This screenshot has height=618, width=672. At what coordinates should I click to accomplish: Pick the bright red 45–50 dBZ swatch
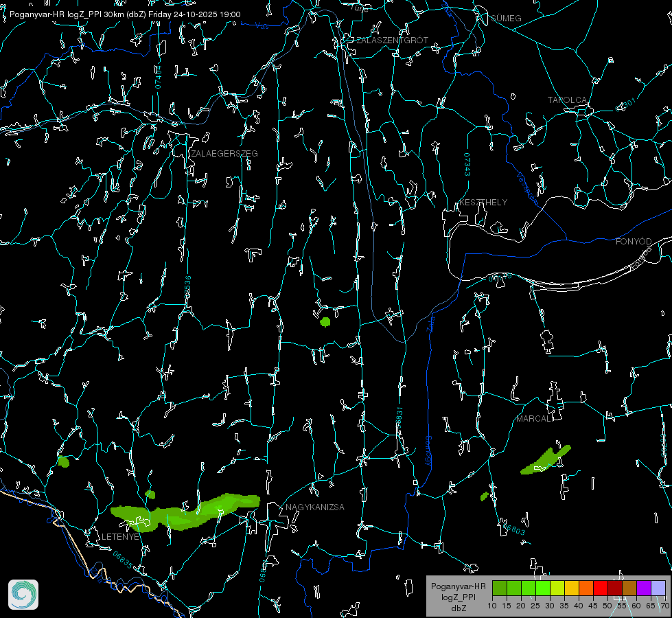pos(601,588)
